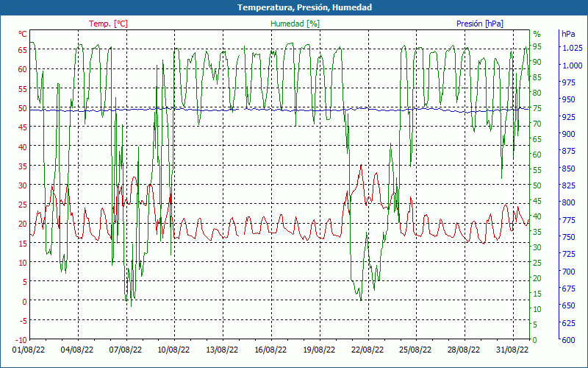Click the '31/08/22' date label
The width and height of the screenshot is (588, 368).
click(512, 350)
